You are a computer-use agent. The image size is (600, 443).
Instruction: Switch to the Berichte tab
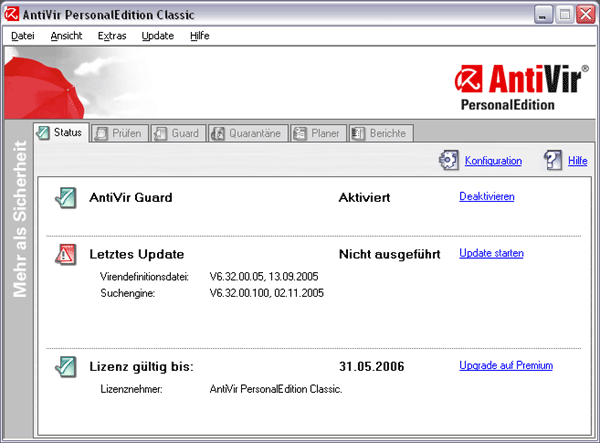point(381,134)
